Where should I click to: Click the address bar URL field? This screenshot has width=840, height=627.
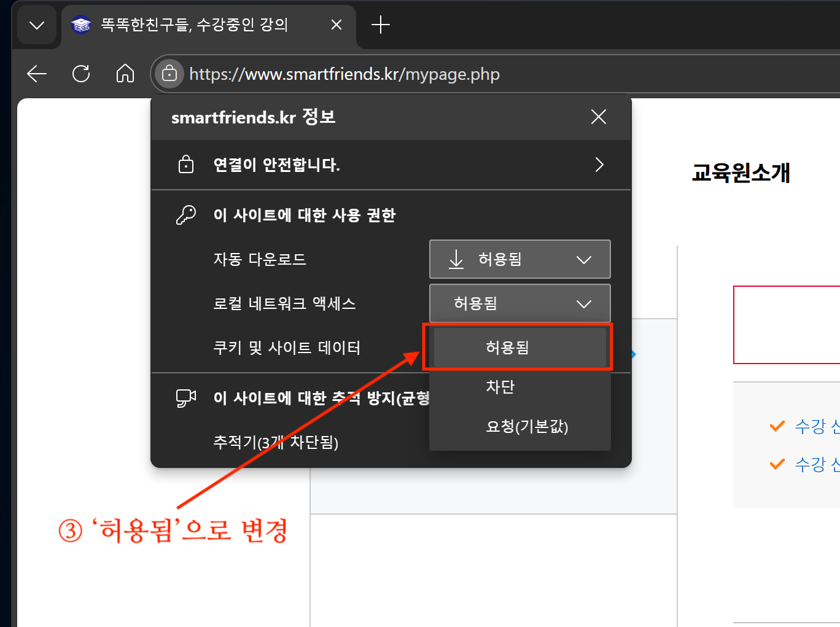click(368, 74)
